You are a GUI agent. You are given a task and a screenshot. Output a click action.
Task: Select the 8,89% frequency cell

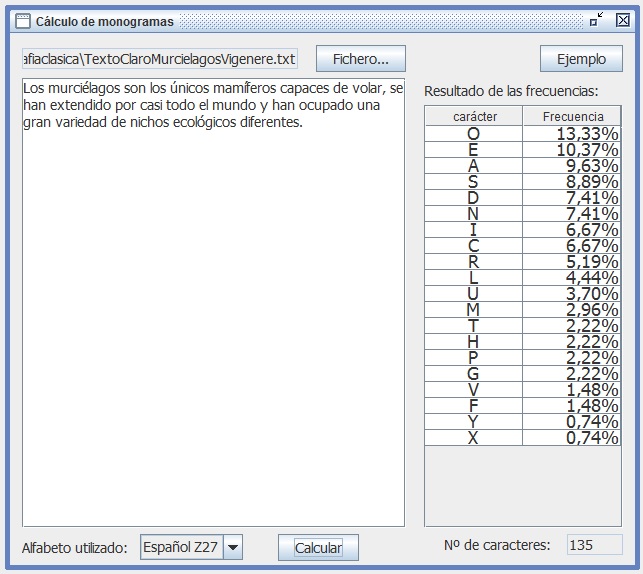click(572, 182)
